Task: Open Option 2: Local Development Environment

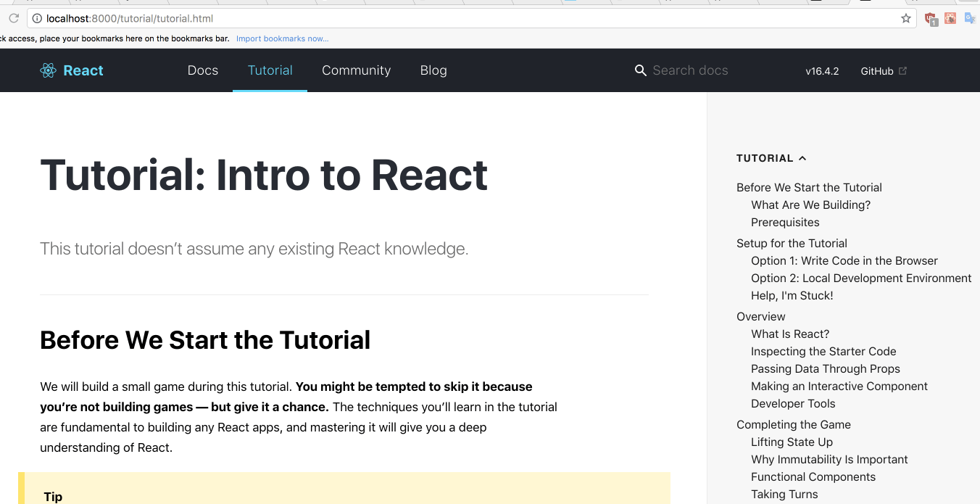Action: pos(861,278)
